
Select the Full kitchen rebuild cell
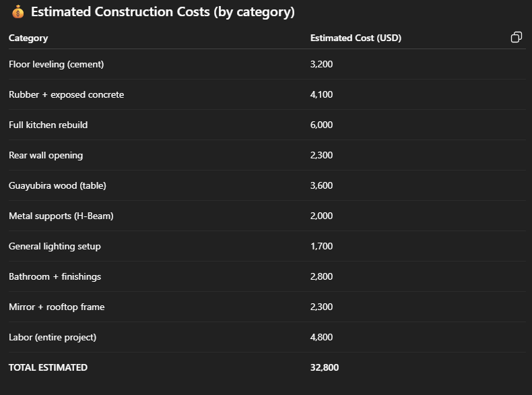[48, 125]
